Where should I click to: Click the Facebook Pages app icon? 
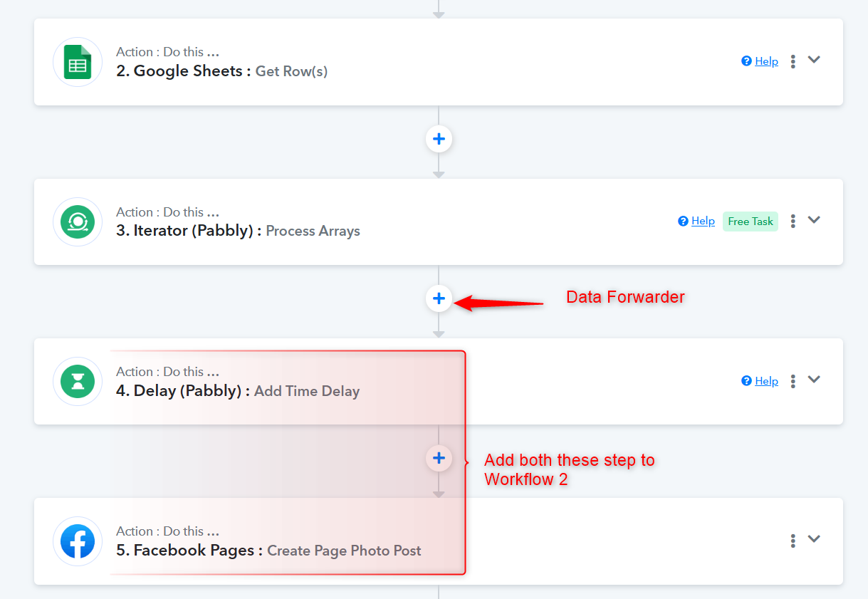(x=78, y=541)
